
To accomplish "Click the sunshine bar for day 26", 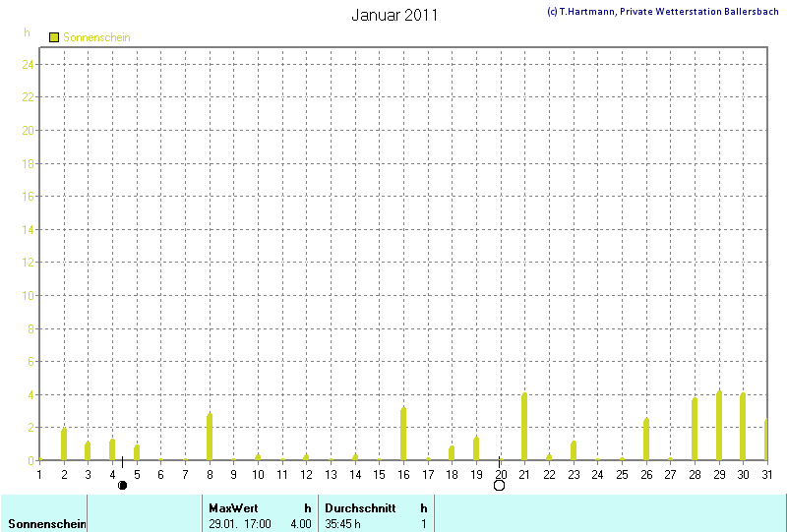I will [646, 439].
